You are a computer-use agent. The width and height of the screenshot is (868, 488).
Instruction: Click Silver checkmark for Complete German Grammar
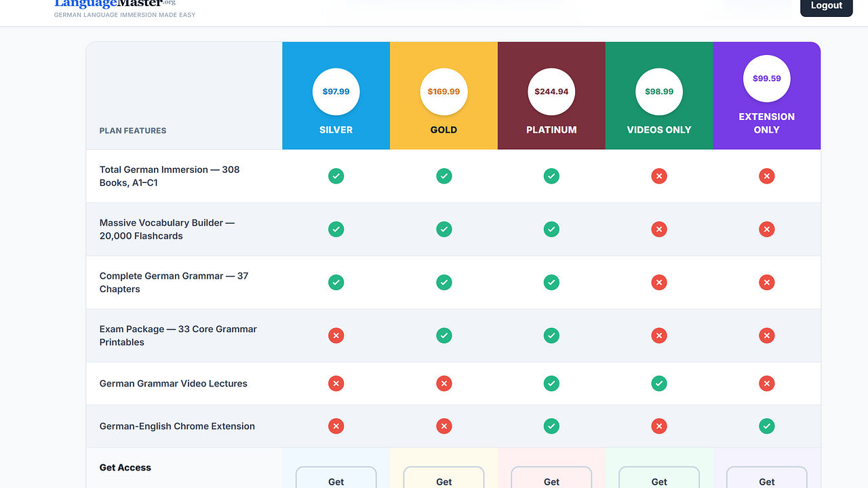336,282
